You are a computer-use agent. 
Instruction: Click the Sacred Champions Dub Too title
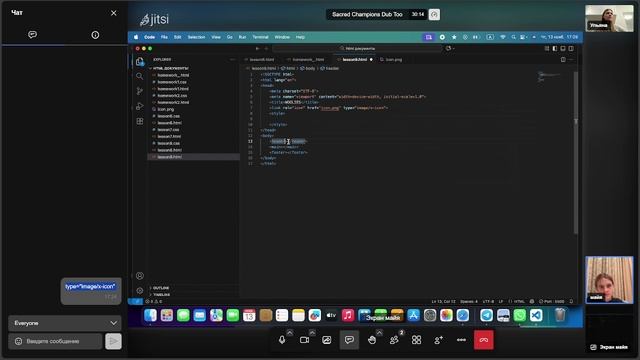pos(367,14)
